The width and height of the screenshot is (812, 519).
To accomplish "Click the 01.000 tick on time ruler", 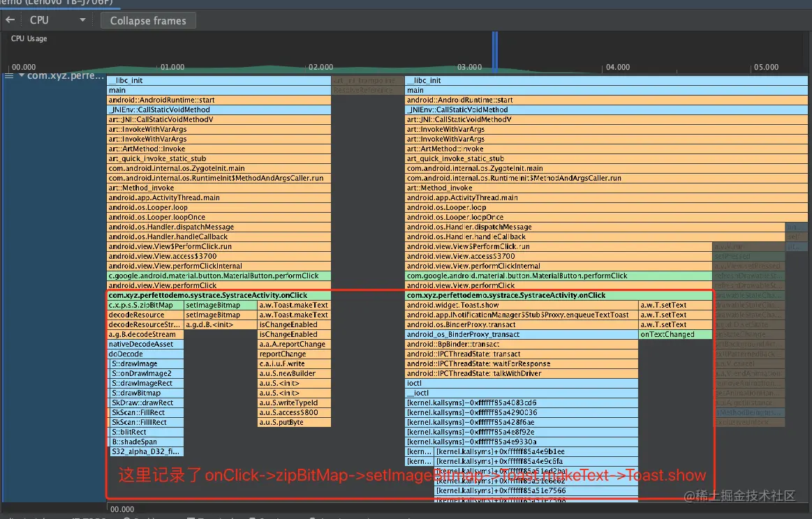I will 172,67.
